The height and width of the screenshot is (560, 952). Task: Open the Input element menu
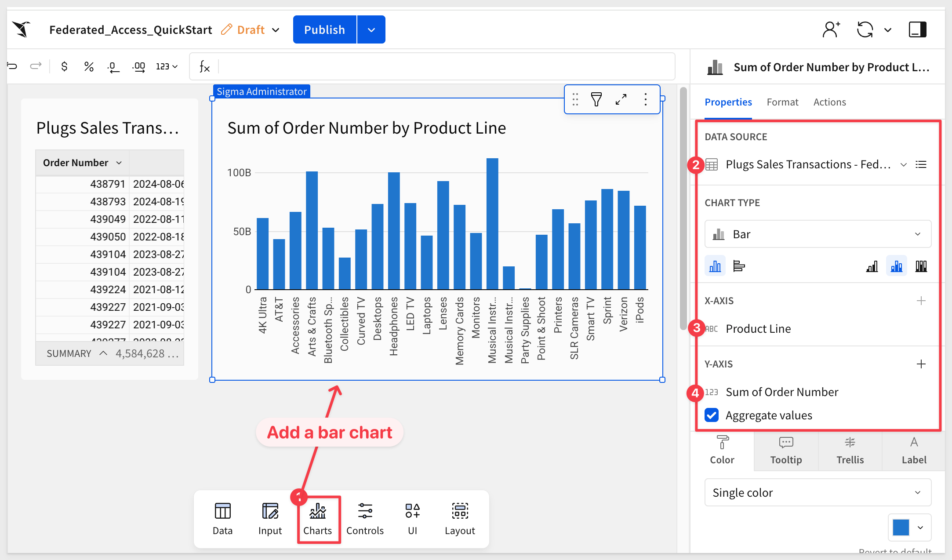tap(270, 519)
